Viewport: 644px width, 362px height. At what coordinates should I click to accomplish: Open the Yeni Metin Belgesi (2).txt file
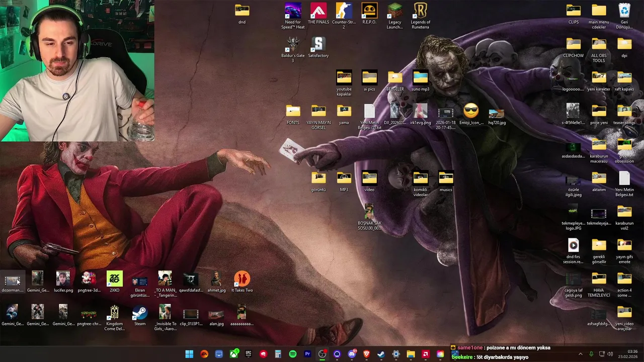[x=369, y=117]
